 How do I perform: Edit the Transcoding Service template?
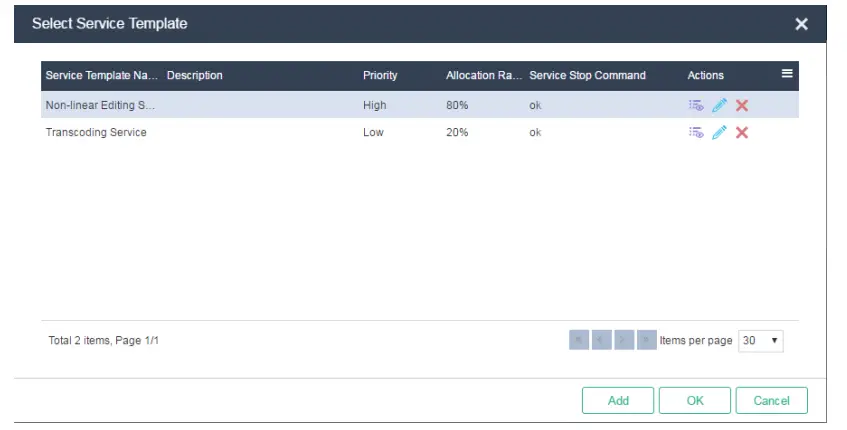[720, 132]
